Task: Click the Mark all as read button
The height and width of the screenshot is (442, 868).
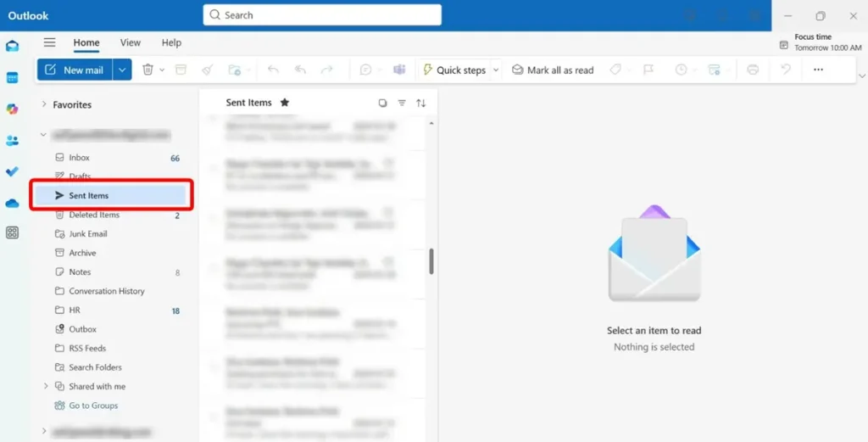Action: [553, 70]
